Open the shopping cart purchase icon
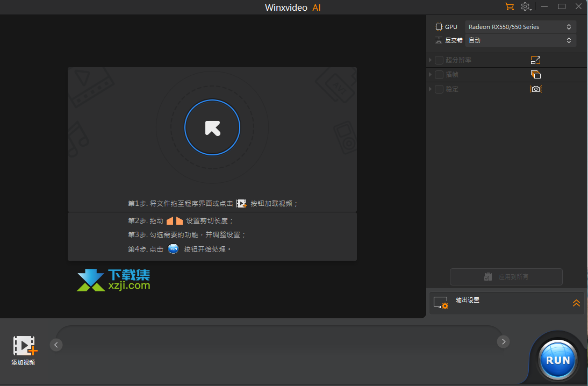The height and width of the screenshot is (386, 588). pyautogui.click(x=509, y=6)
